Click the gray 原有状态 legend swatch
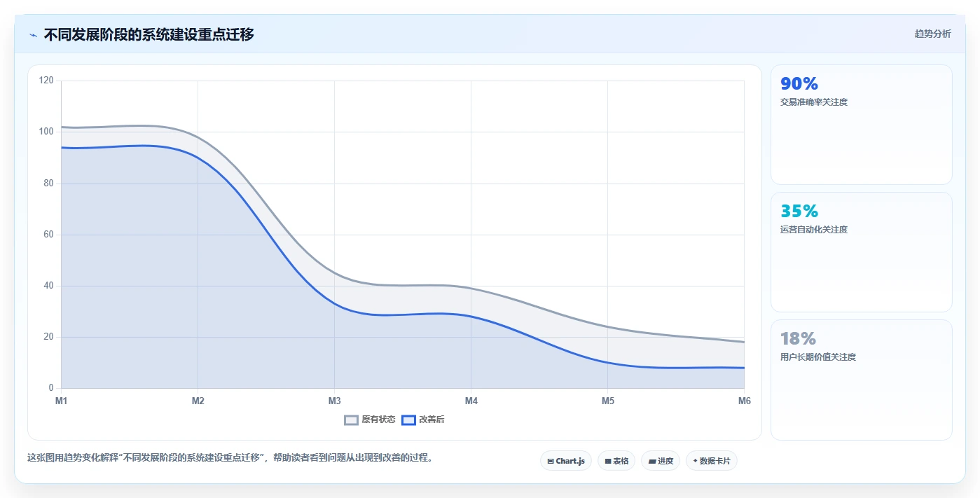 [x=352, y=420]
